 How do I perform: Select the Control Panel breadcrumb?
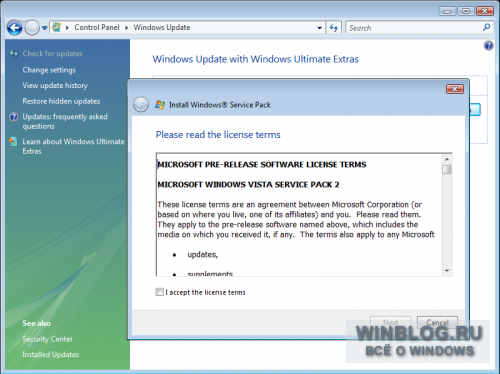point(97,27)
